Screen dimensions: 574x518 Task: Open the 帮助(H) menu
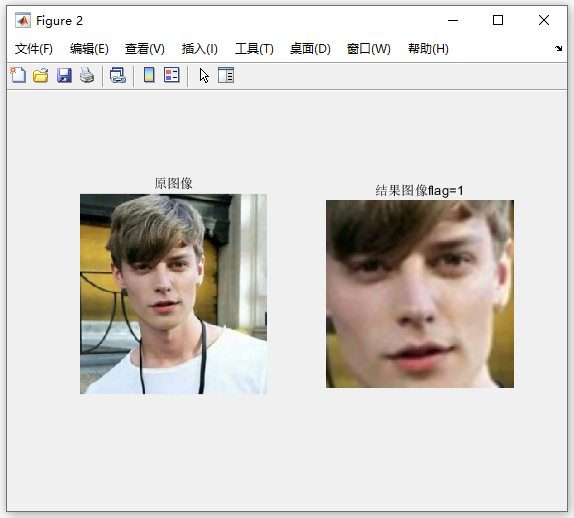coord(429,49)
